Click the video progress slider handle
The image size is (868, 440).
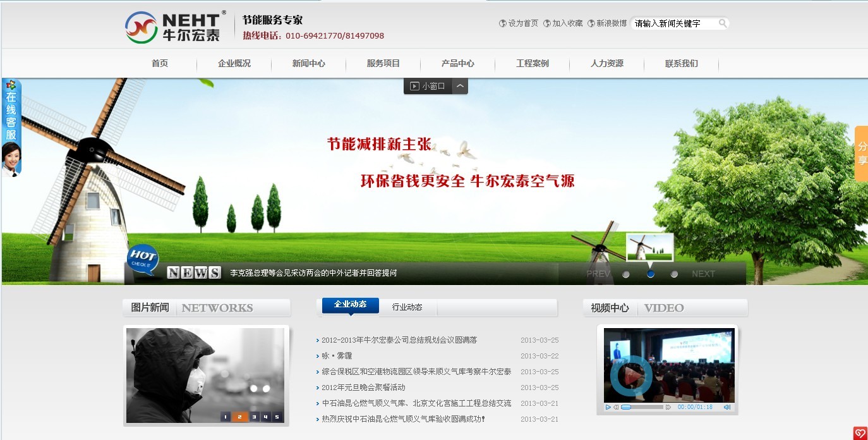click(x=626, y=407)
